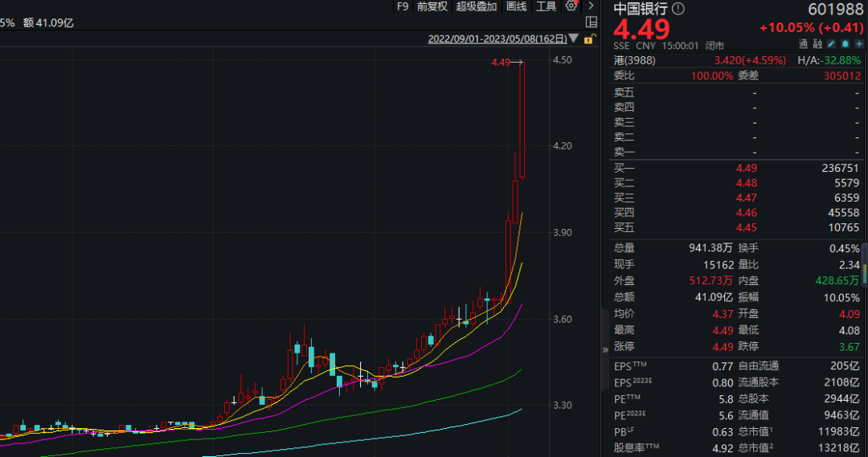Open 超级叠加 overlay menu
868x457 pixels.
[x=476, y=6]
